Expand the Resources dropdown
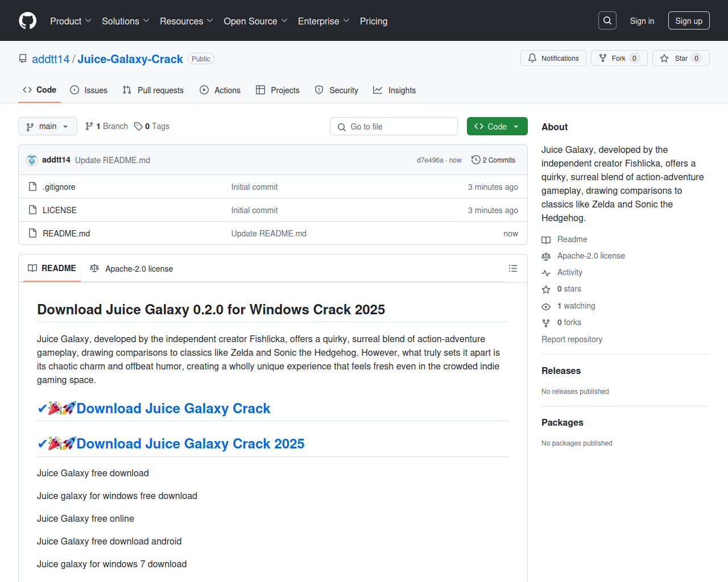 coord(187,21)
